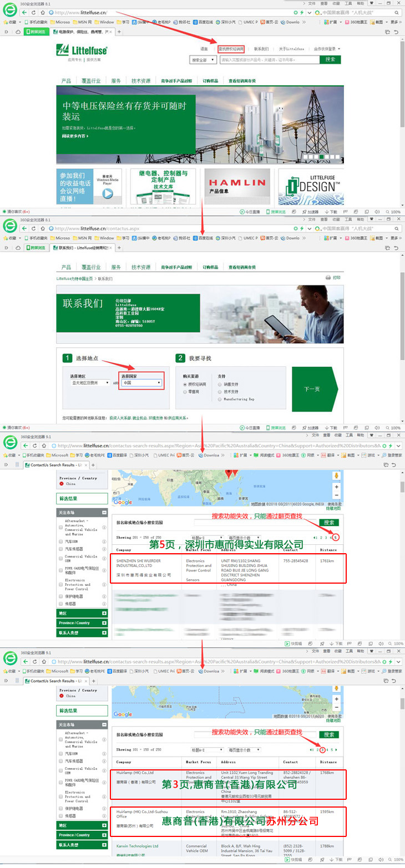Collapse the 关注市场 section in the 201-250 window

[104, 513]
